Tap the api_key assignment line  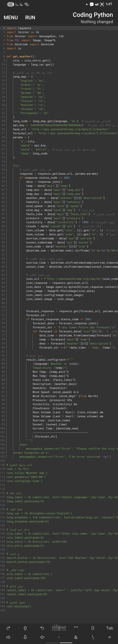49,125
